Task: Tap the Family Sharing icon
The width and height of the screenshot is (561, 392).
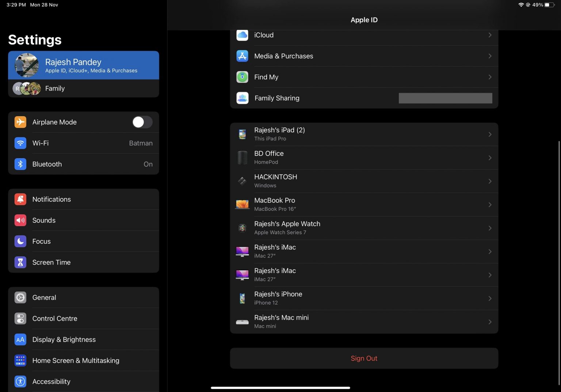Action: (243, 98)
